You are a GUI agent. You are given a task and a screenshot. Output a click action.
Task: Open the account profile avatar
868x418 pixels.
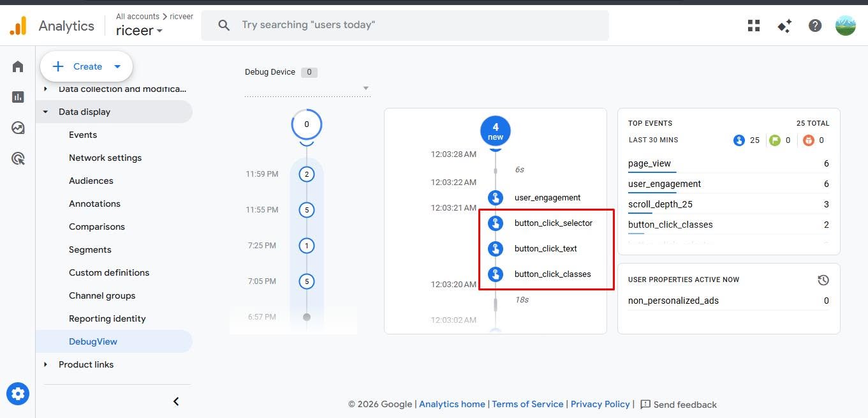(x=846, y=26)
